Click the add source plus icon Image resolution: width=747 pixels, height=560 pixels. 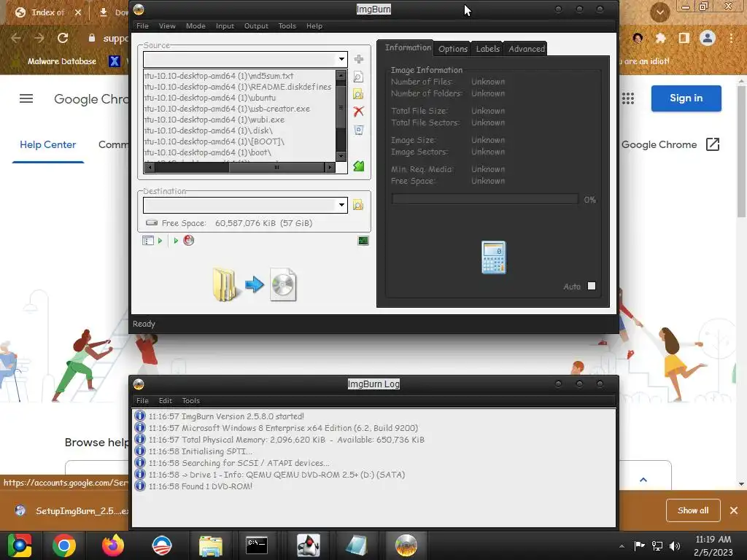359,59
